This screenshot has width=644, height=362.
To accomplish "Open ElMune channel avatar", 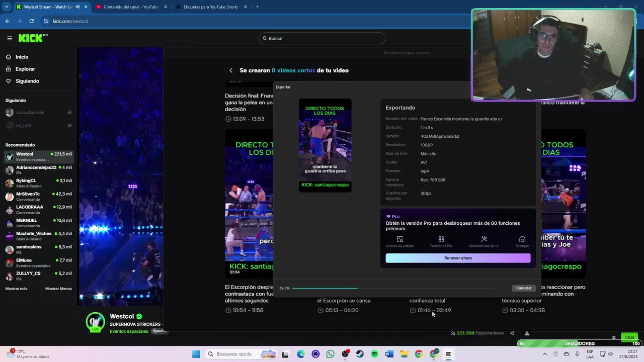I will click(10, 263).
